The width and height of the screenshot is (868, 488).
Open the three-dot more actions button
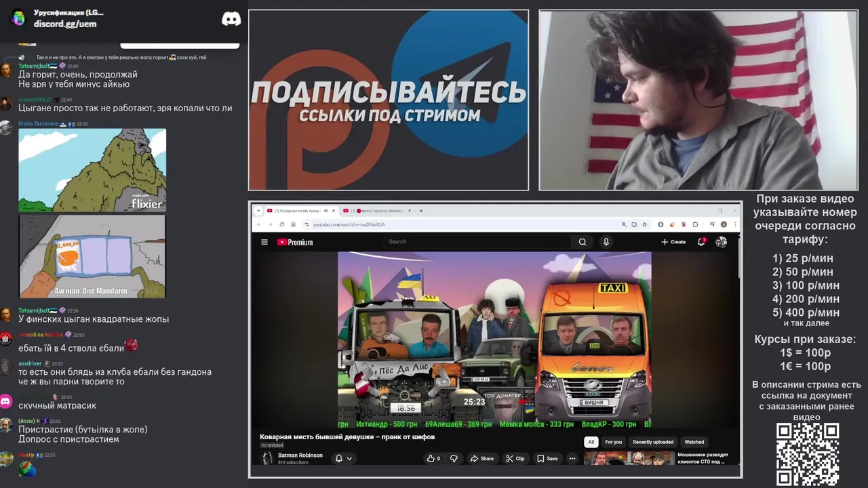point(572,458)
